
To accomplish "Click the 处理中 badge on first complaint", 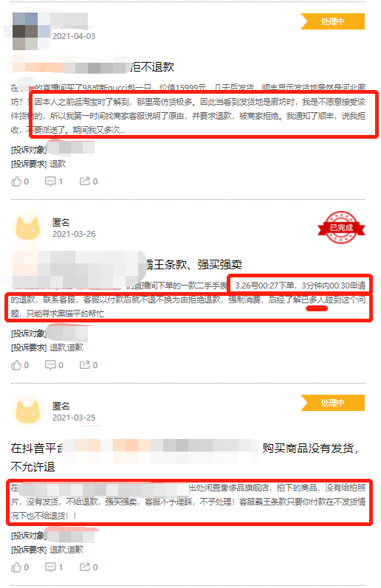I will [x=332, y=21].
